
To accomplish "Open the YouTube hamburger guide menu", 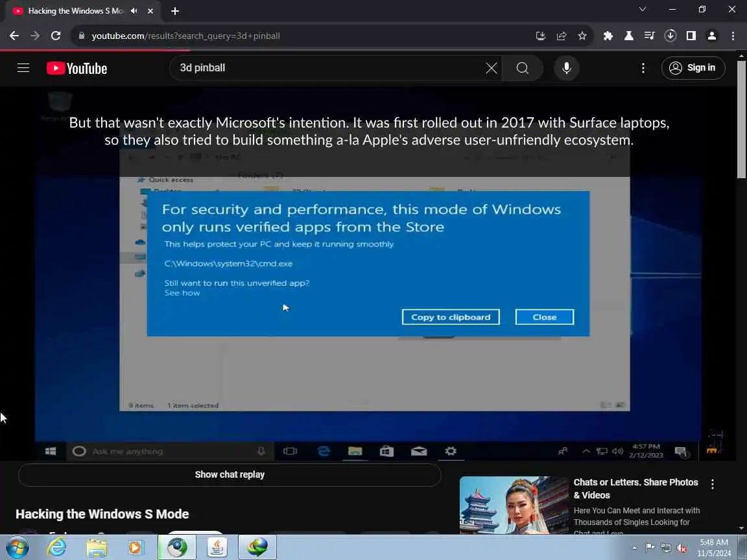I will click(23, 68).
